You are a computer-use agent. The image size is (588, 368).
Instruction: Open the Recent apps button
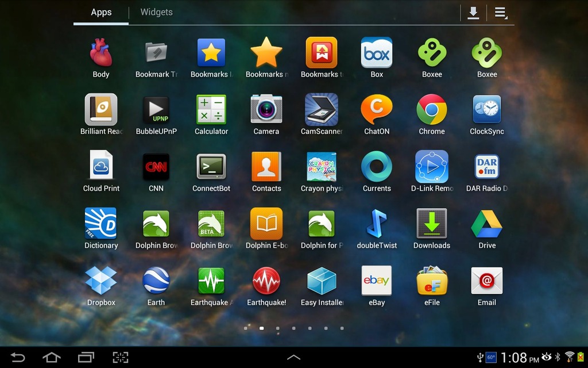(86, 357)
